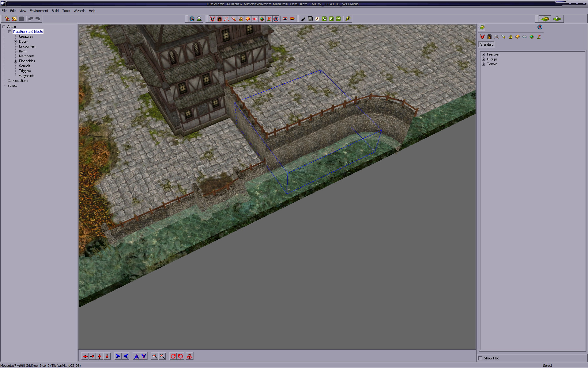Collapse the Karatha Staré Město area node
Image resolution: width=588 pixels, height=368 pixels.
(9, 32)
